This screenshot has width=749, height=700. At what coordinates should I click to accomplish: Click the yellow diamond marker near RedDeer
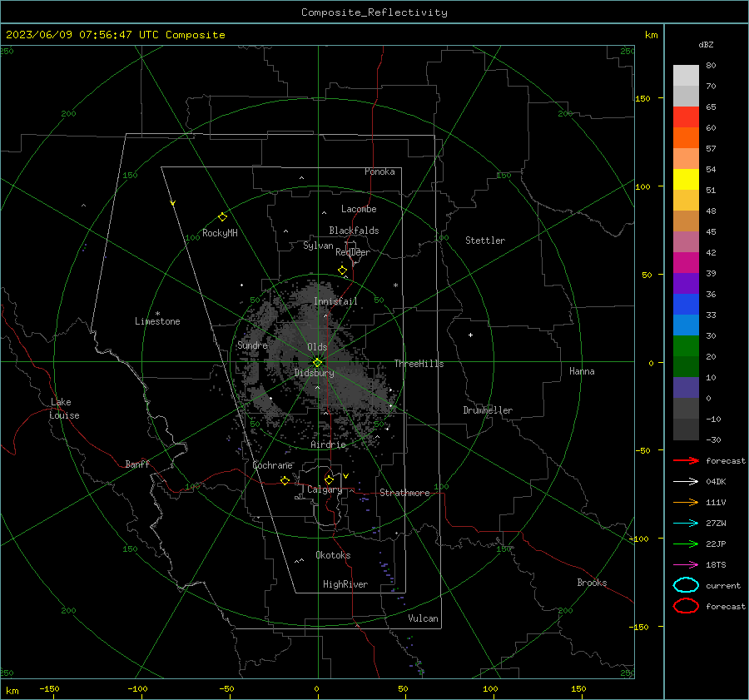(x=342, y=271)
